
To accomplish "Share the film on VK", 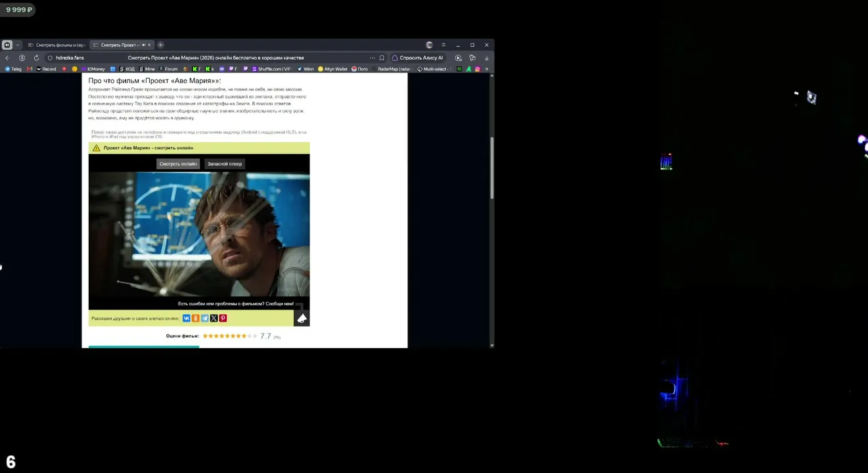I will click(187, 318).
